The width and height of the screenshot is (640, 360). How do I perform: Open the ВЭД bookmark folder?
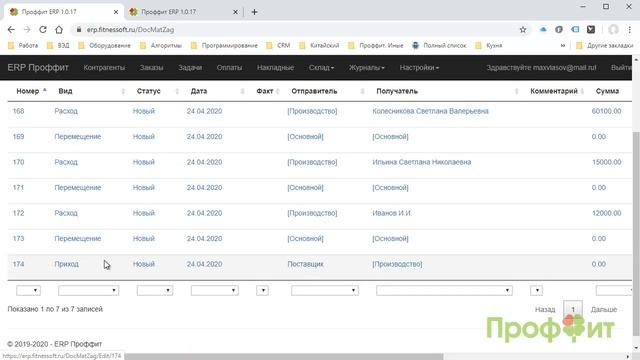(x=58, y=46)
